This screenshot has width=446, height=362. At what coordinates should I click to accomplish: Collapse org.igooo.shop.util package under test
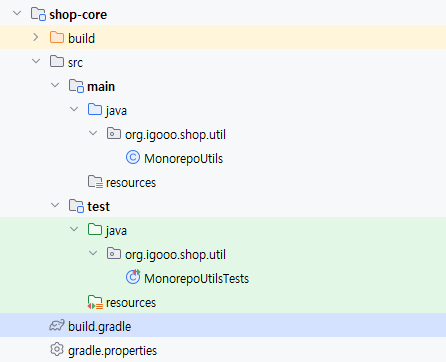[x=93, y=253]
